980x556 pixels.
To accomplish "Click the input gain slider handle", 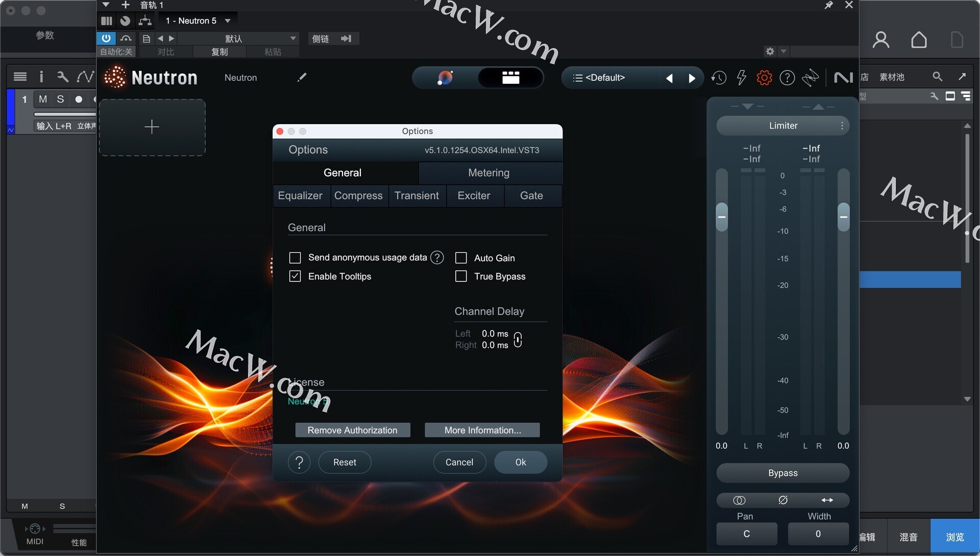I will point(722,216).
